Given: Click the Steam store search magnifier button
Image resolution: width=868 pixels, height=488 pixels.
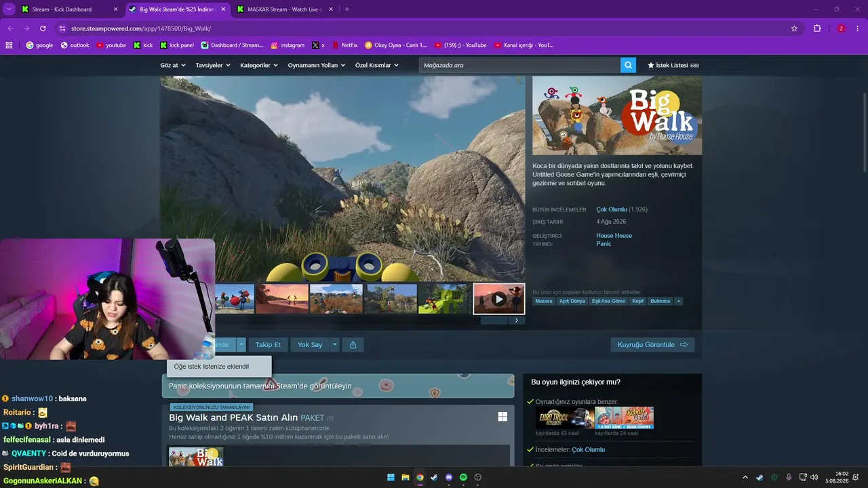Looking at the screenshot, I should click(x=629, y=65).
